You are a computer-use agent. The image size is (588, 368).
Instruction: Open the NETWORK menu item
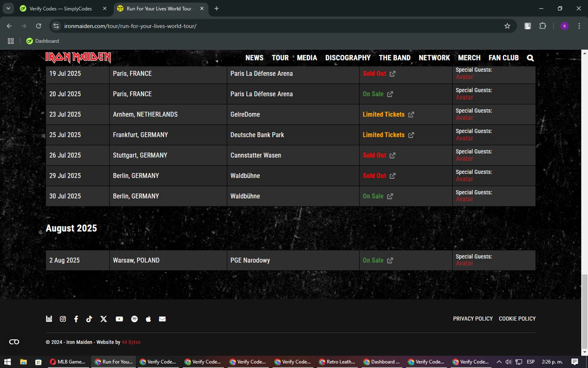point(434,58)
